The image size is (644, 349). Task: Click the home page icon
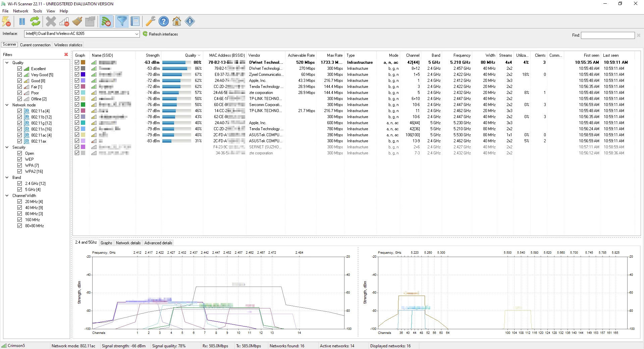point(176,21)
